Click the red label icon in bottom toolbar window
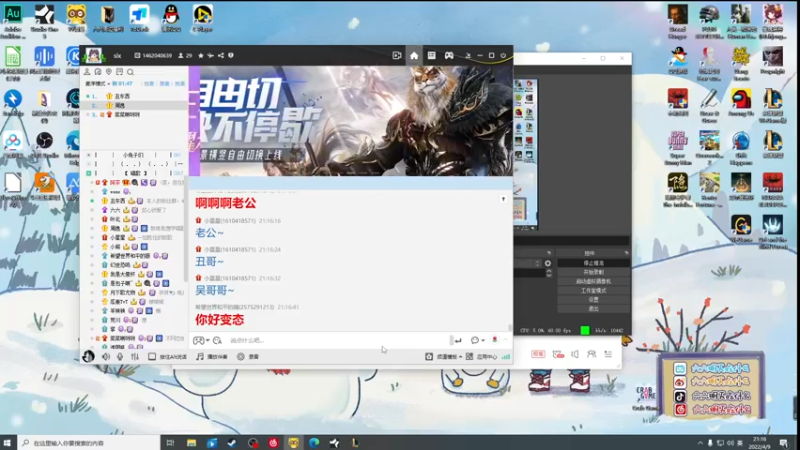 pos(538,354)
